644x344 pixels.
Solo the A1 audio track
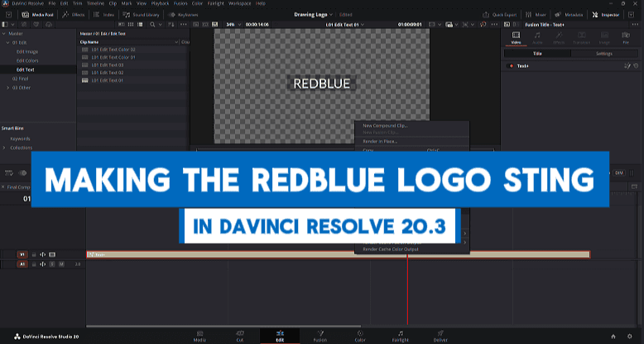52,264
